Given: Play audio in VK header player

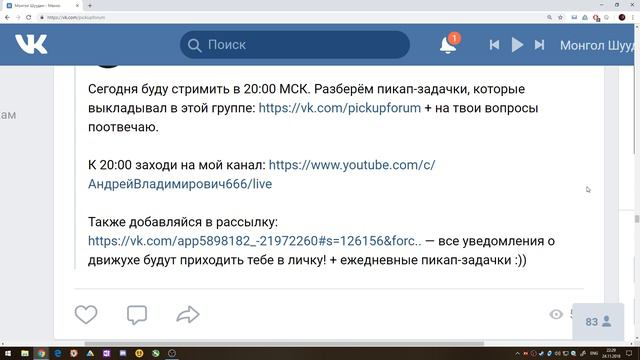Looking at the screenshot, I should pyautogui.click(x=517, y=44).
